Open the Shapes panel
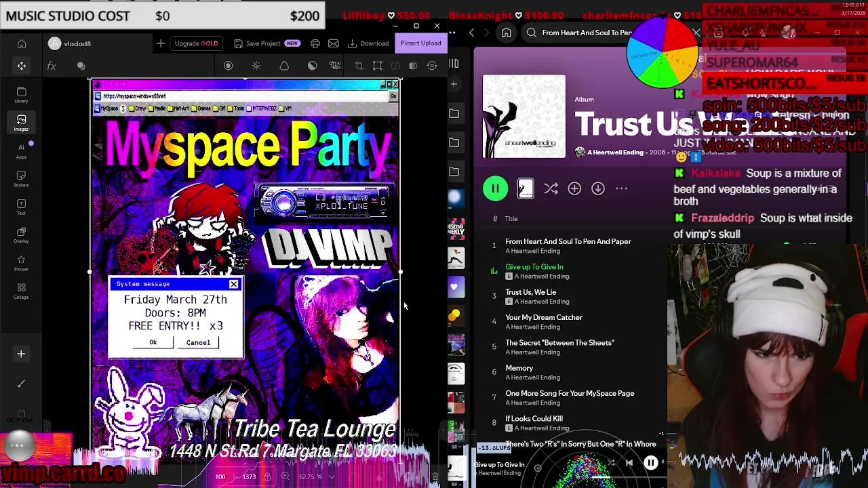Image resolution: width=868 pixels, height=488 pixels. coord(21,263)
